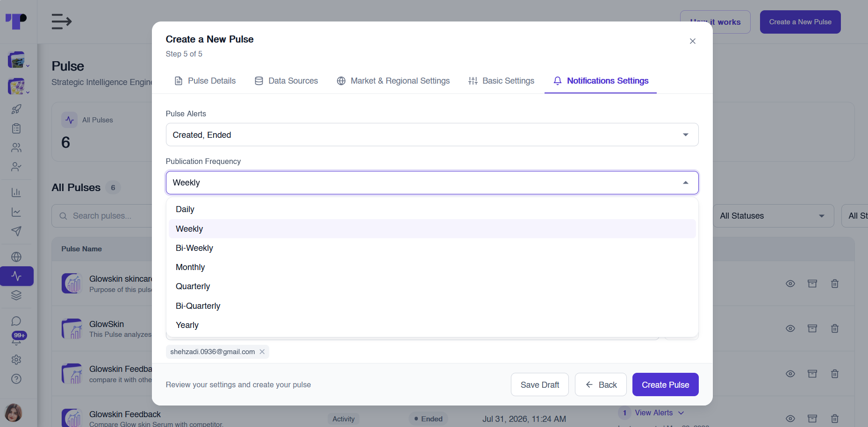The width and height of the screenshot is (868, 427).
Task: Focus the Search pulses input field
Action: pyautogui.click(x=102, y=216)
